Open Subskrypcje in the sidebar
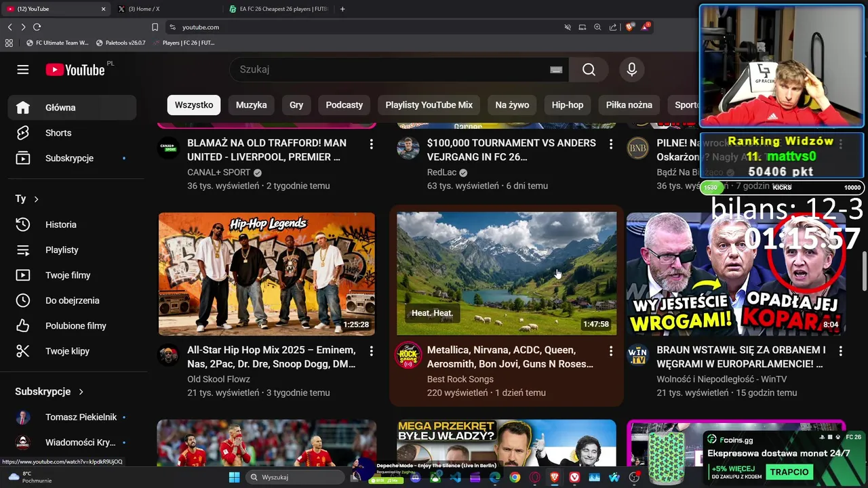 point(73,158)
